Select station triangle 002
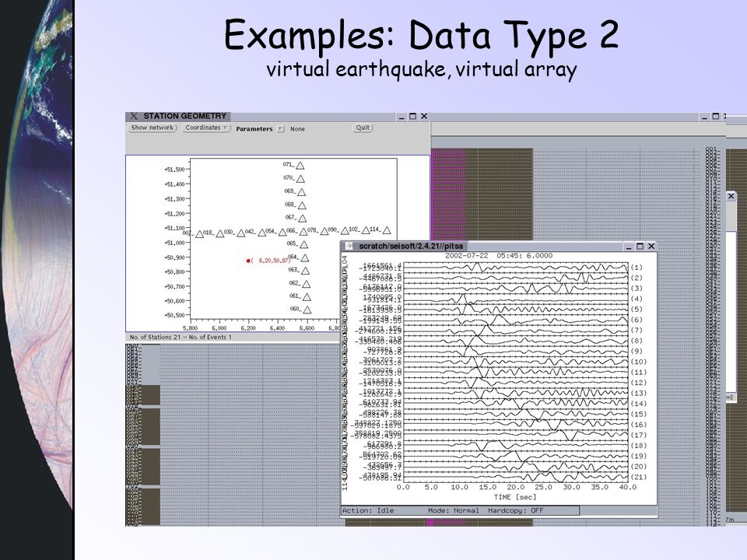 pos(200,234)
